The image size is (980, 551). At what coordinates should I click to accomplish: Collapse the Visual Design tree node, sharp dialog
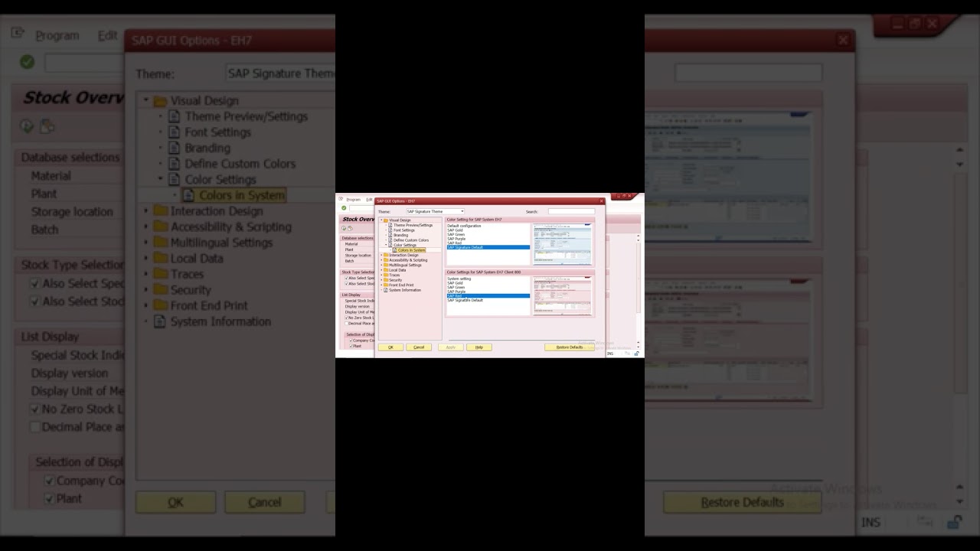(x=381, y=220)
